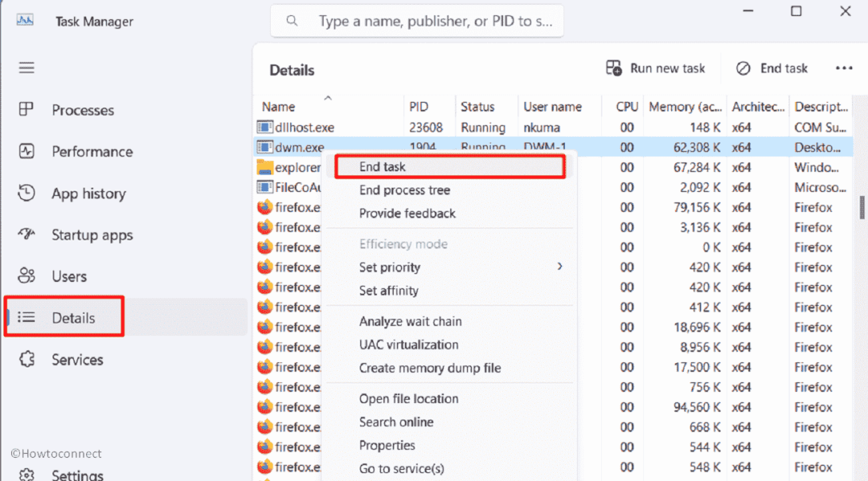Click the FileCoAu process icon
The height and width of the screenshot is (481, 868).
265,187
